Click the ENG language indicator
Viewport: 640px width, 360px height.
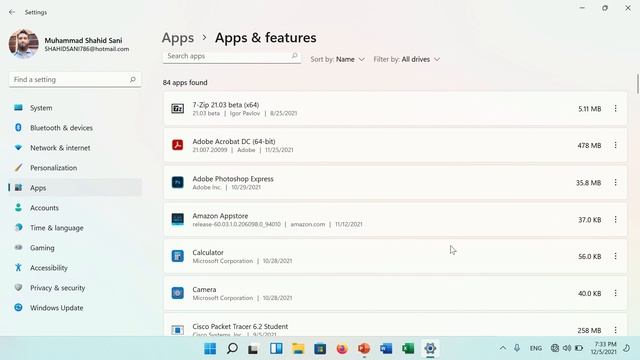[536, 348]
